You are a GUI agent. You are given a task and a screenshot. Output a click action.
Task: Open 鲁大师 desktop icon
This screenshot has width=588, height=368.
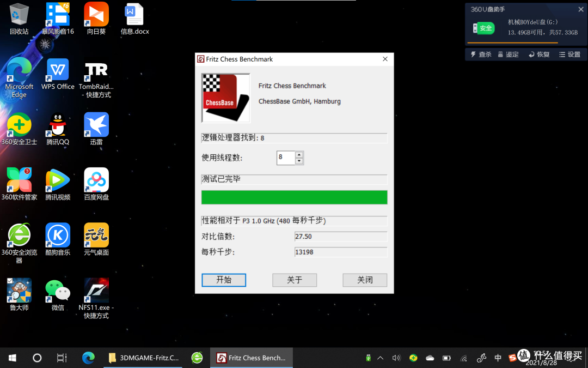click(19, 295)
